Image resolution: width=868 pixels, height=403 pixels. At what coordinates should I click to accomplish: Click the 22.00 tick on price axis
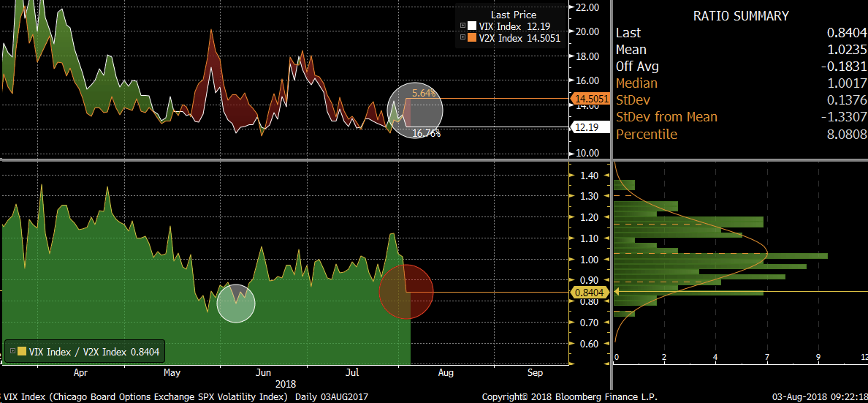pos(587,7)
